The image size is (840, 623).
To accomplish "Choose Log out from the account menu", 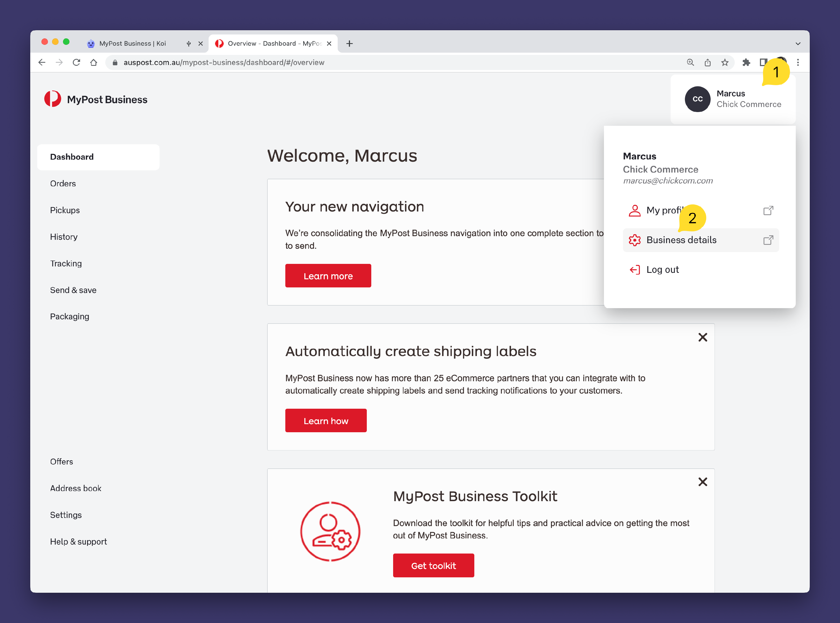I will (x=662, y=270).
